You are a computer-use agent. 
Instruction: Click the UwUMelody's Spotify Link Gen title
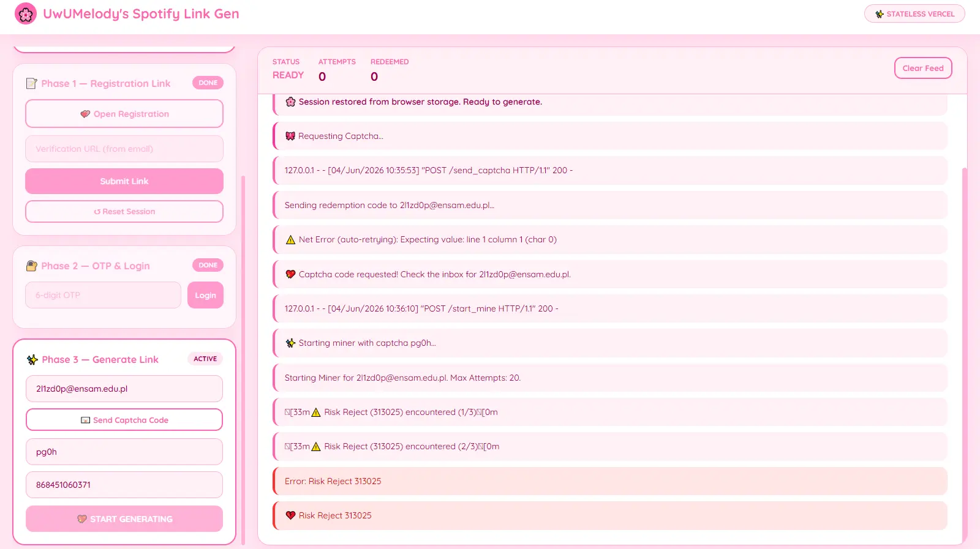141,13
